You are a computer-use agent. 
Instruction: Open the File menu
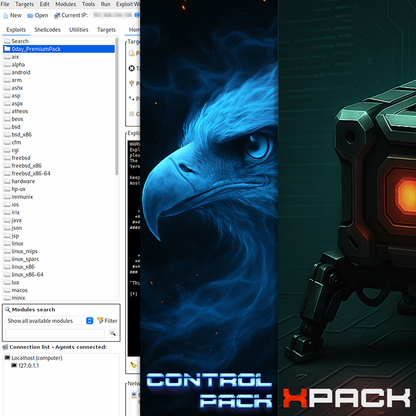[x=5, y=4]
